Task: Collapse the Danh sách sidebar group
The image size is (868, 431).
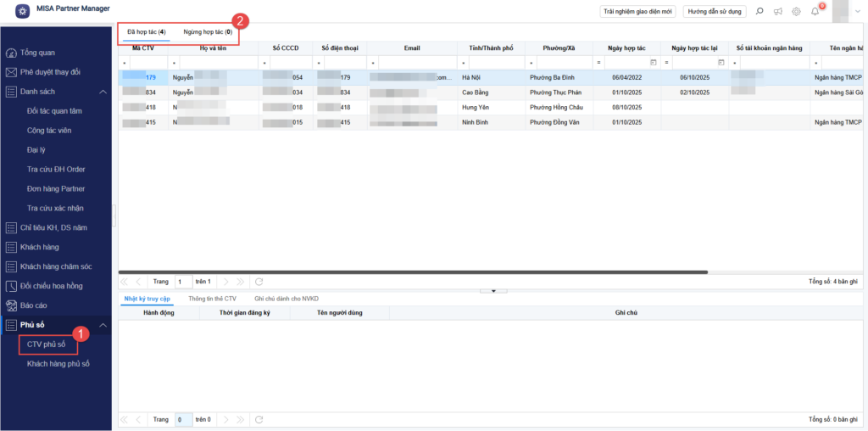Action: (103, 92)
